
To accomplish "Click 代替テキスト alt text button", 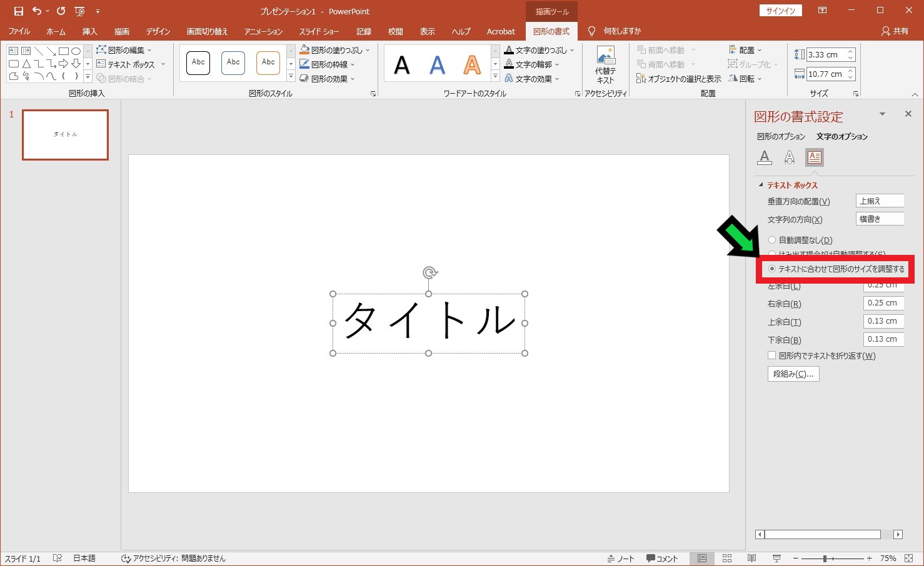I will click(605, 65).
